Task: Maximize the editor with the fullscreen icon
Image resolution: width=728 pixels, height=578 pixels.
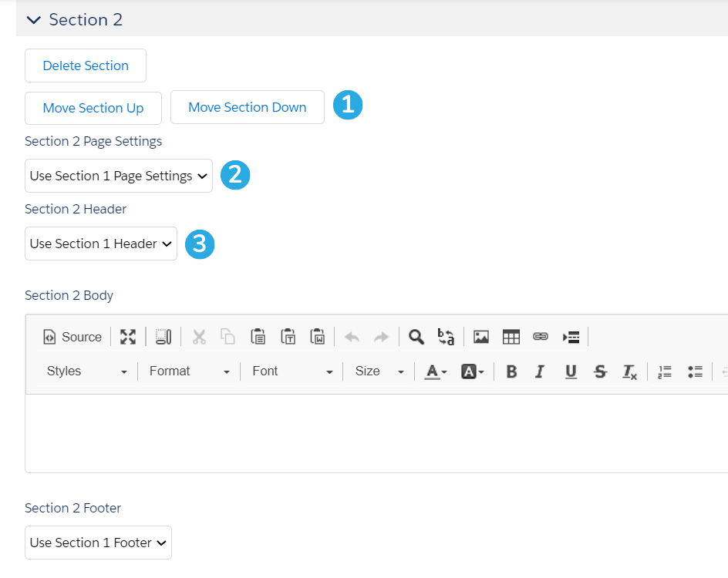Action: pyautogui.click(x=128, y=337)
